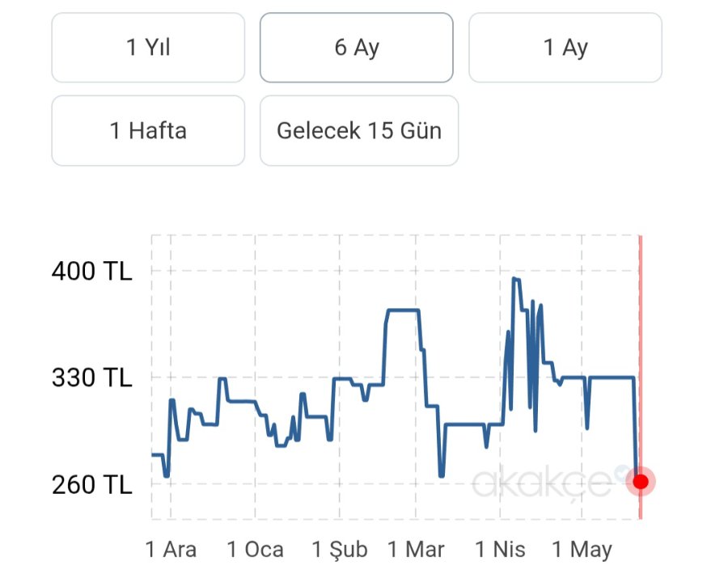728x578 pixels.
Task: Select the 1 Oca date label
Action: [255, 551]
